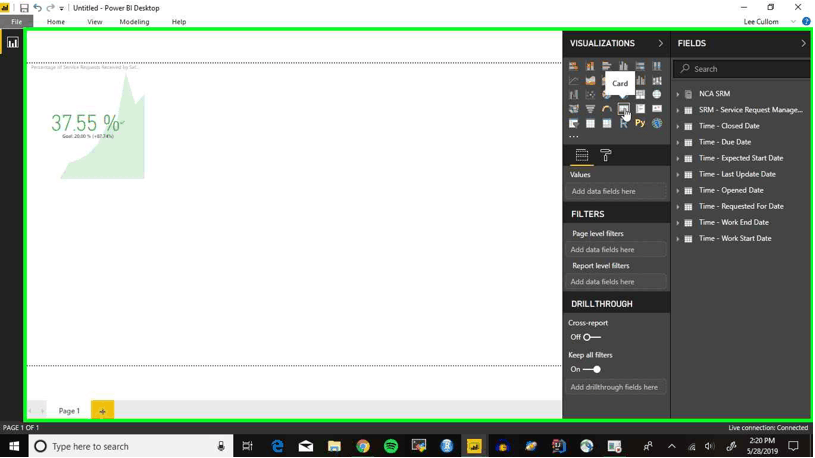Open the blue Help question mark icon
The image size is (815, 458).
(806, 21)
